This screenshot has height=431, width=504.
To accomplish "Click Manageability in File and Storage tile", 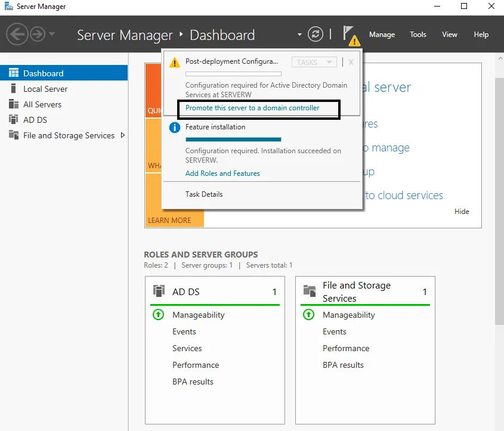I will point(349,315).
